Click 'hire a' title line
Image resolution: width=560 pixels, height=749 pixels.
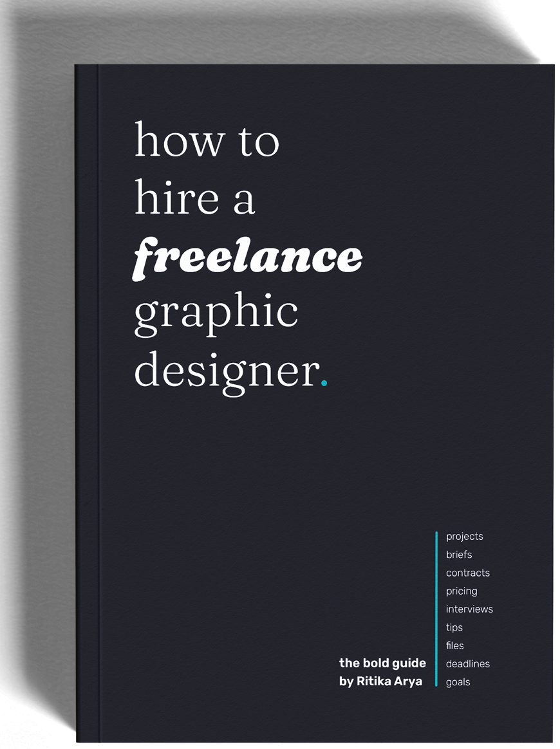tap(195, 196)
